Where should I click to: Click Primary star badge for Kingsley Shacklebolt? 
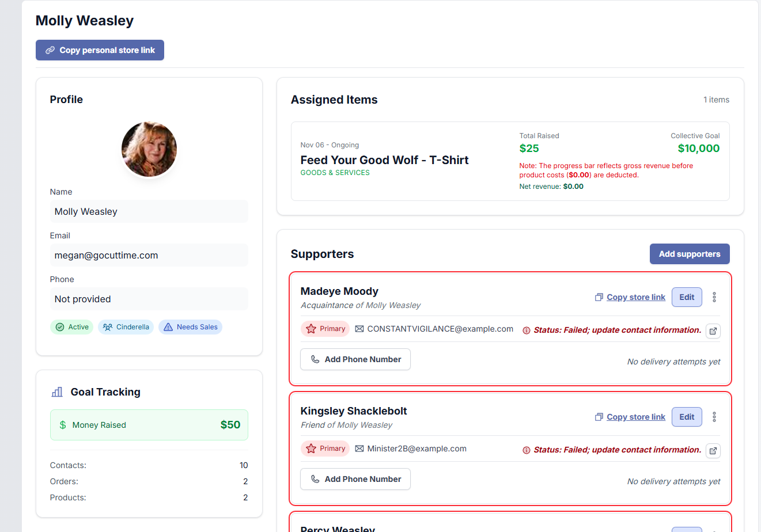coord(325,449)
